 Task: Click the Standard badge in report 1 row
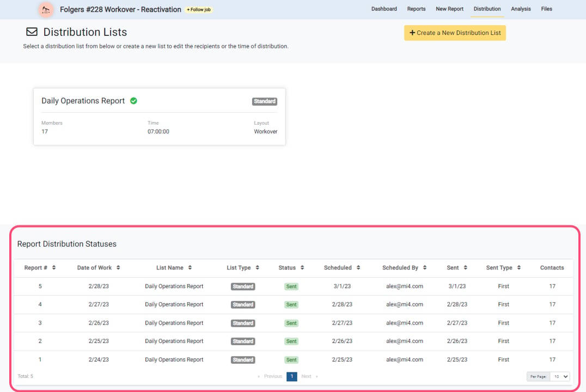(x=243, y=360)
